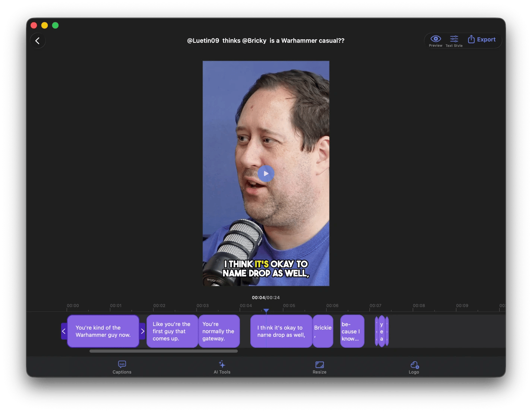Viewport: 532px width, 412px height.
Task: Select the "be-cause I know..." caption clip
Action: [x=352, y=331]
